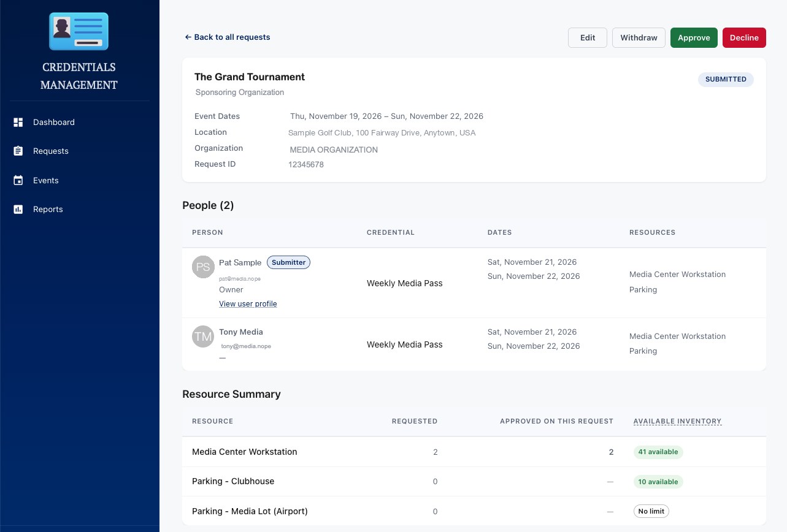Click the Resource Summary heading

point(231,395)
